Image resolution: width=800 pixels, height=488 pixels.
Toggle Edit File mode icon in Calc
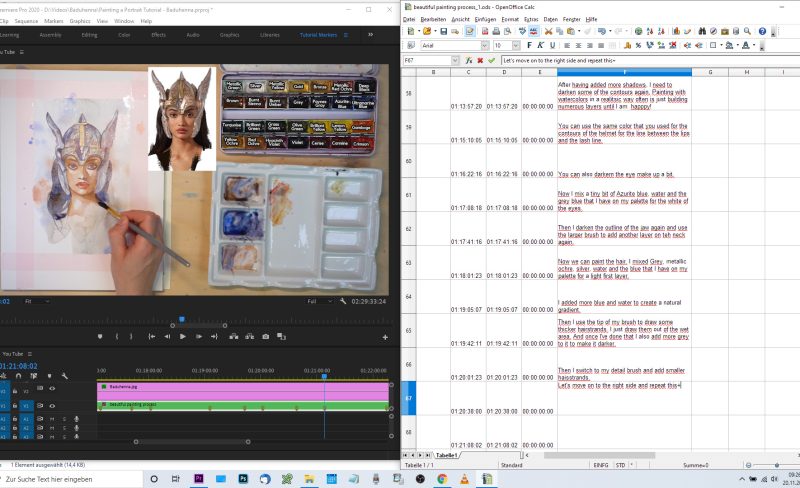point(470,32)
